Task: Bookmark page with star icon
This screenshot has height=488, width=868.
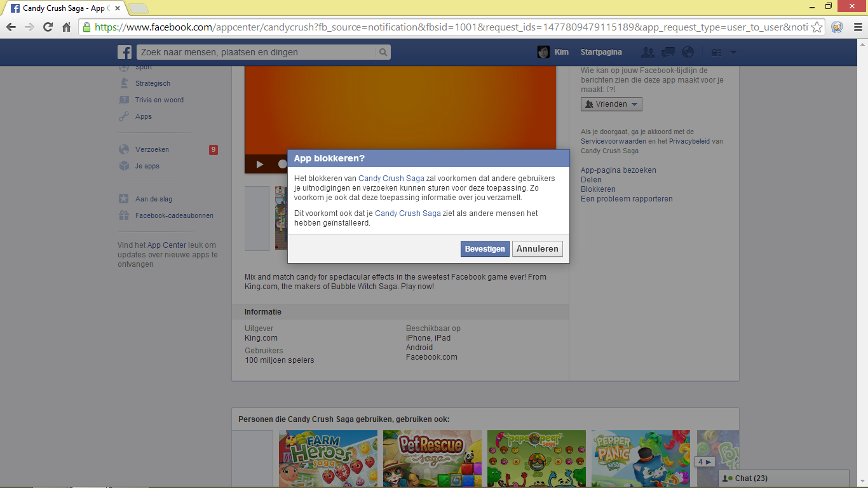Action: pyautogui.click(x=817, y=27)
